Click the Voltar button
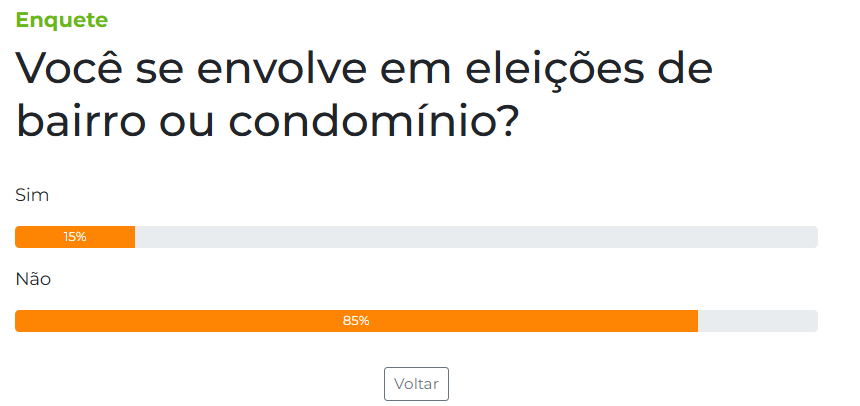The image size is (860, 406). [416, 384]
